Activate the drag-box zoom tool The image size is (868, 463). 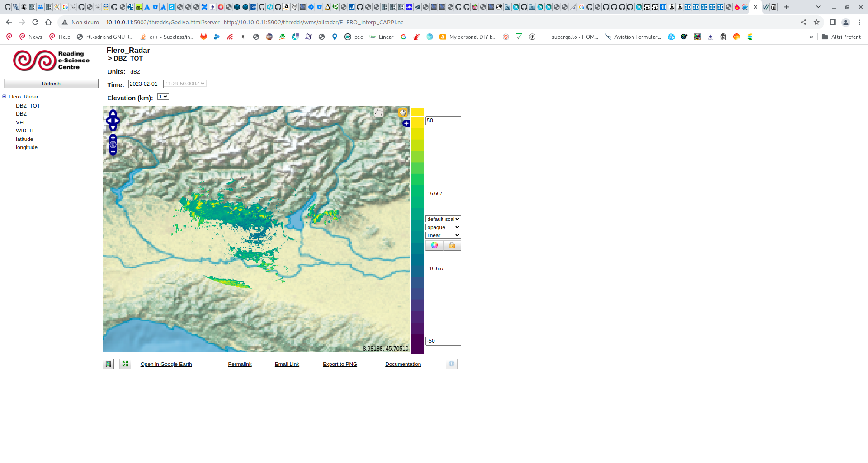click(x=378, y=112)
